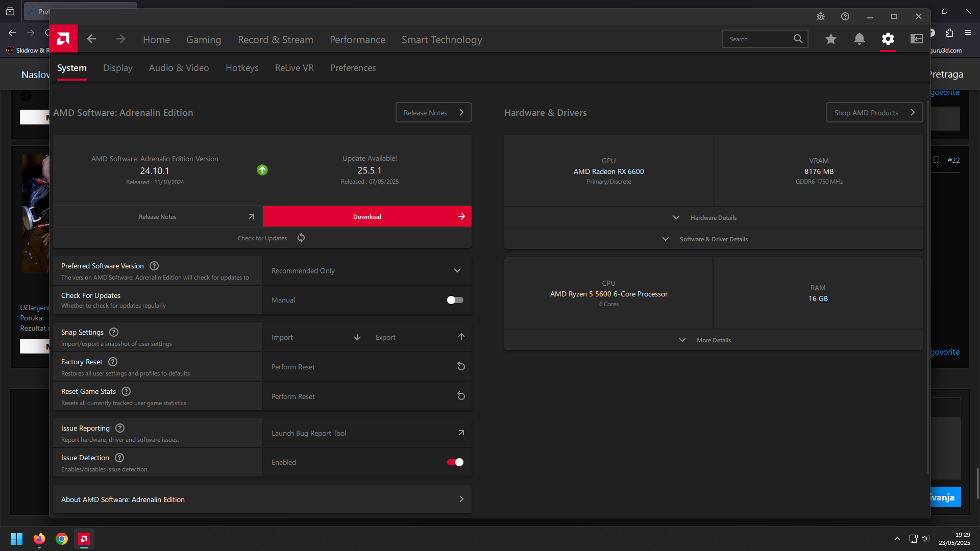
Task: Click the Export up arrow icon
Action: (x=461, y=337)
